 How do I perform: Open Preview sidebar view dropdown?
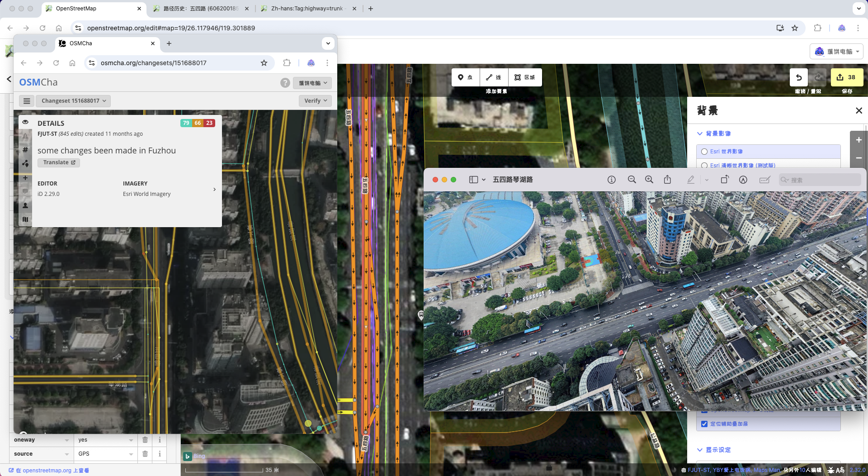(477, 180)
